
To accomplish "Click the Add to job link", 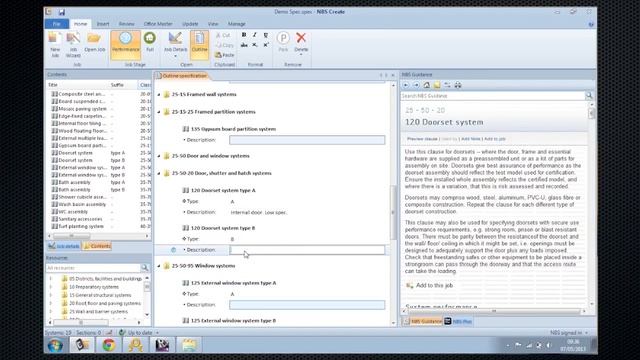I will pos(495,139).
